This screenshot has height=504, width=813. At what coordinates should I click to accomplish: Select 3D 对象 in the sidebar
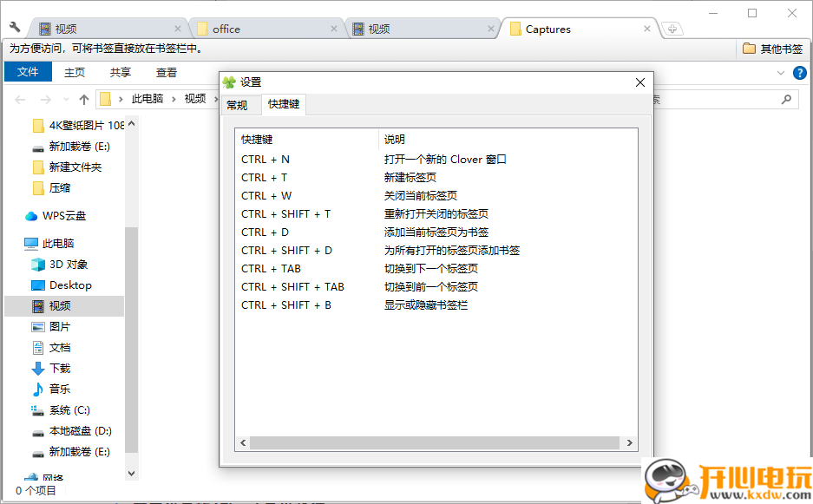(x=68, y=265)
